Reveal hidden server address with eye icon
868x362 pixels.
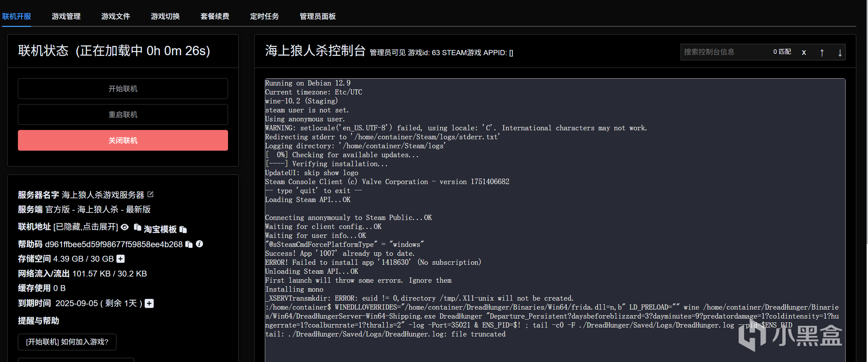pos(125,227)
